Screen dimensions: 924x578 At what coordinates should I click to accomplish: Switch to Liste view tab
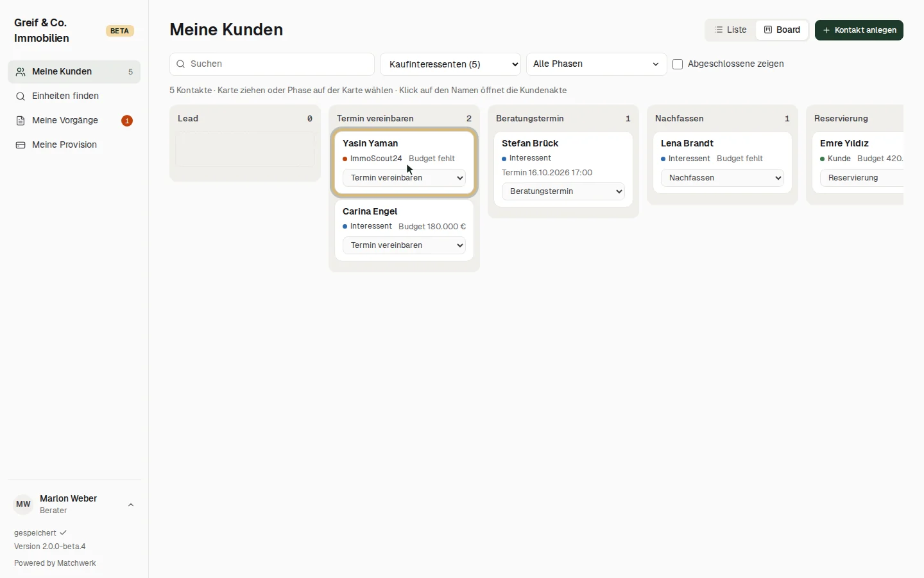[731, 30]
